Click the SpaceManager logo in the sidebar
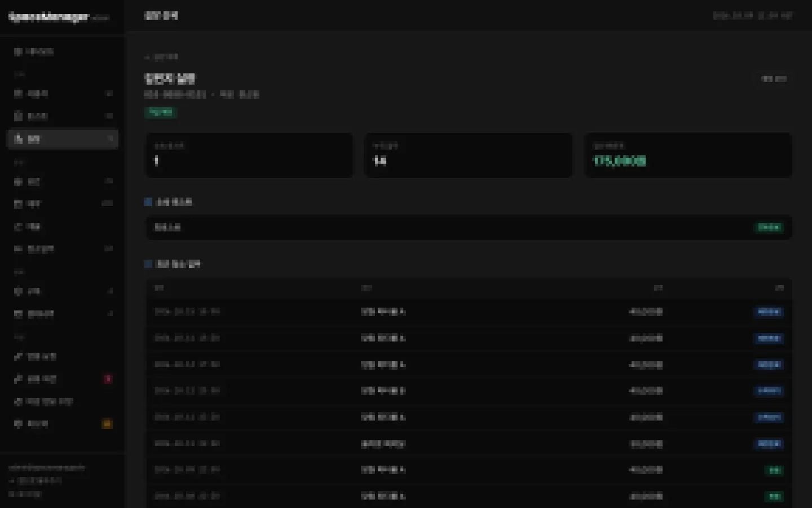This screenshot has width=812, height=508. (x=49, y=17)
